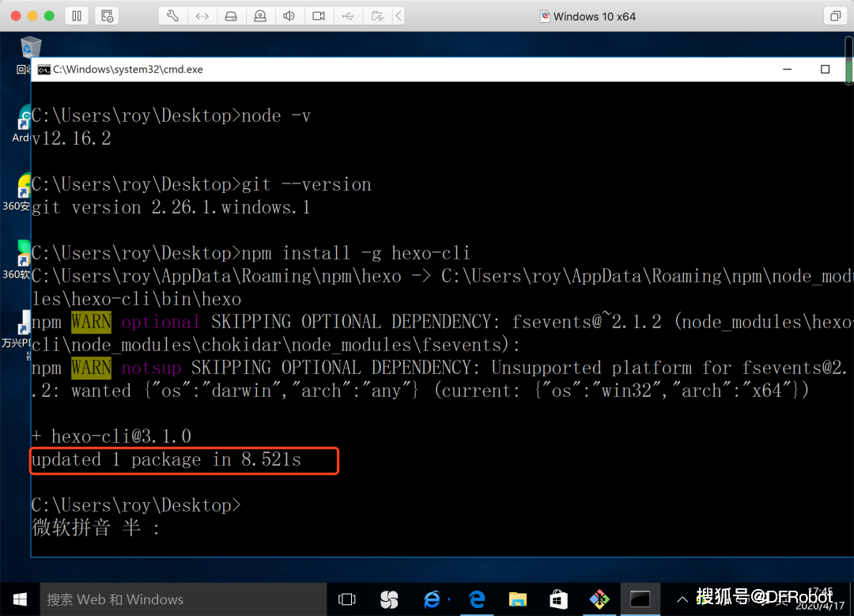Click the 微软拼音 半 IME status line
Screen dimensions: 854x616
point(96,527)
